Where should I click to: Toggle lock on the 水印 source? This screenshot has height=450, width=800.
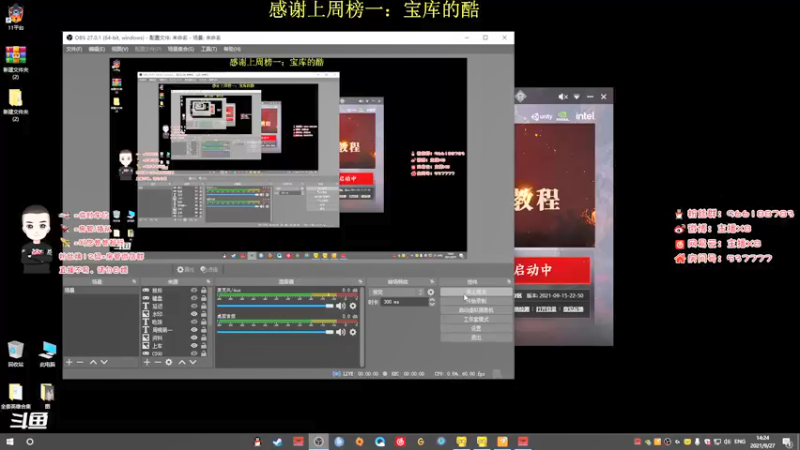tap(204, 314)
